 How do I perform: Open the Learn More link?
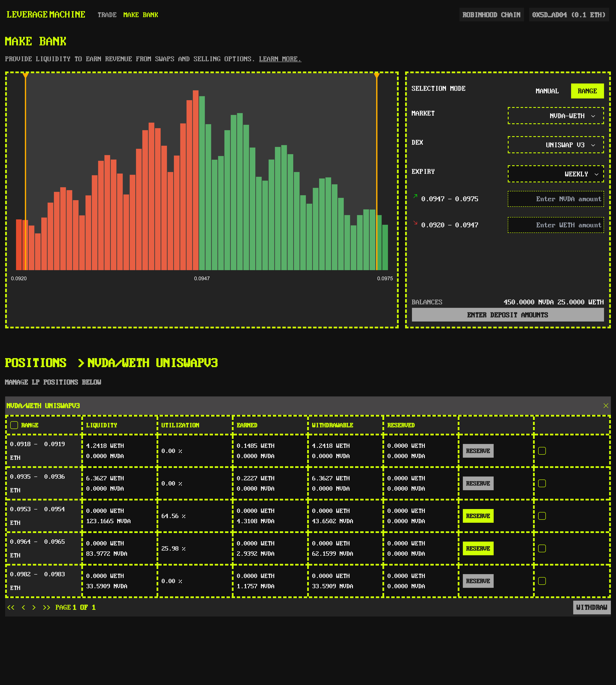(x=280, y=59)
